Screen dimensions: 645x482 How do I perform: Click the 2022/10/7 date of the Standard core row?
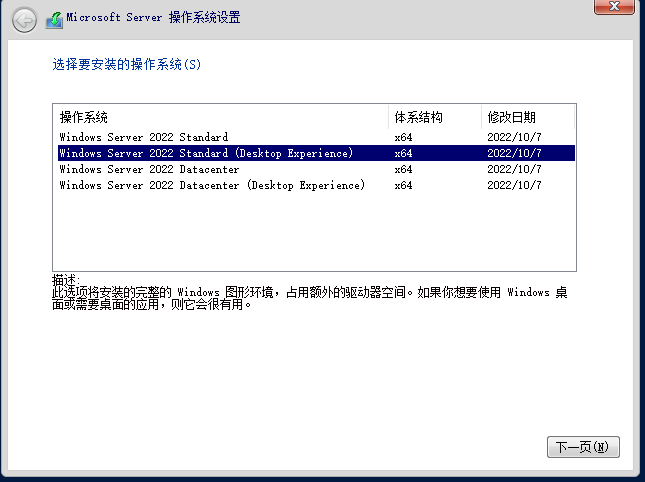coord(514,137)
